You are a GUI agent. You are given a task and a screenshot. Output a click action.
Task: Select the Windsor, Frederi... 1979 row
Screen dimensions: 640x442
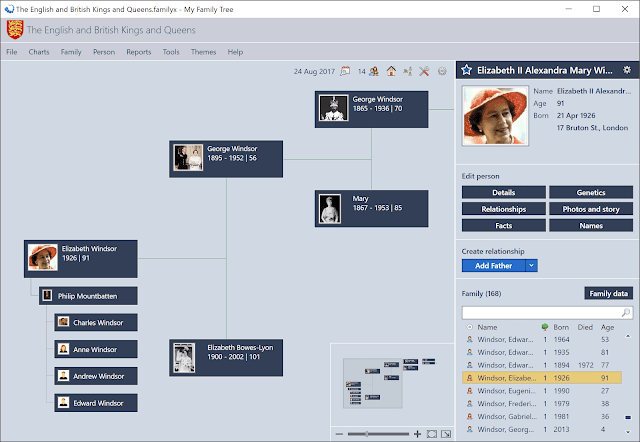coord(542,403)
